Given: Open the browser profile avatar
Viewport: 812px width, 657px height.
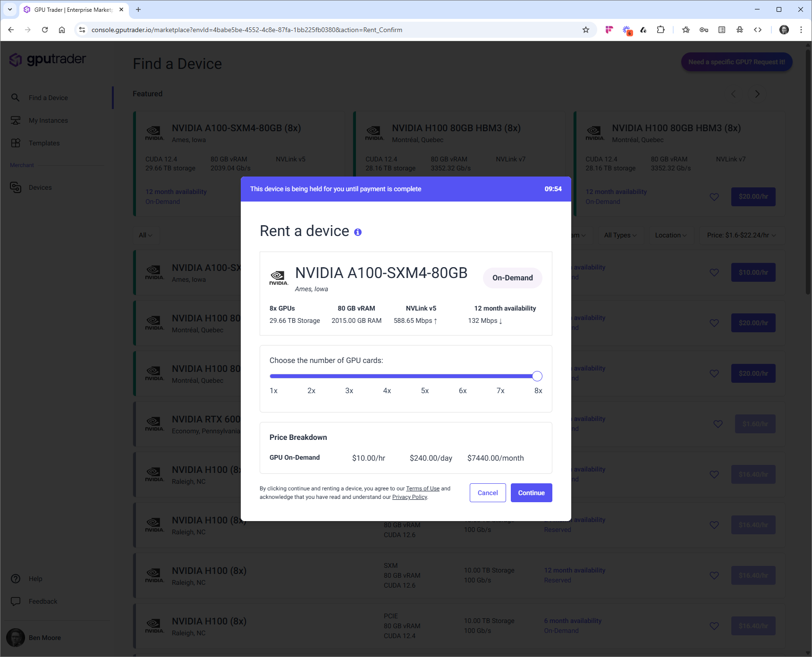Looking at the screenshot, I should point(784,30).
